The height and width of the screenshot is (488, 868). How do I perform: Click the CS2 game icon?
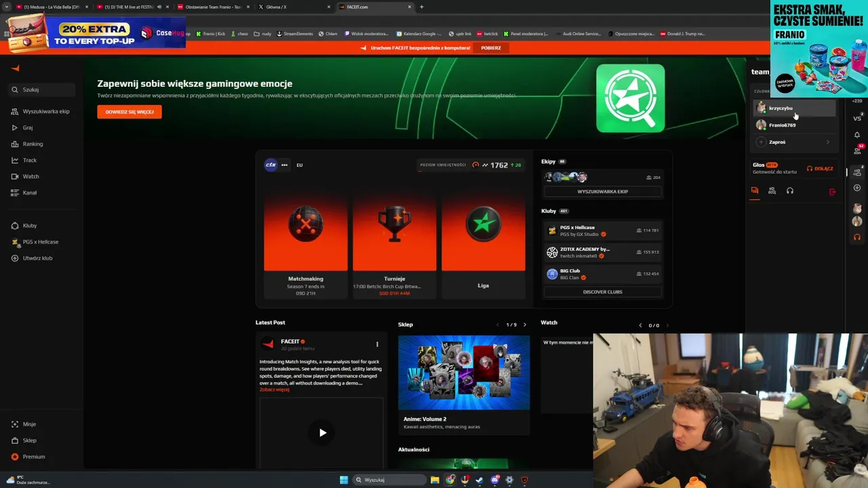[x=271, y=165]
